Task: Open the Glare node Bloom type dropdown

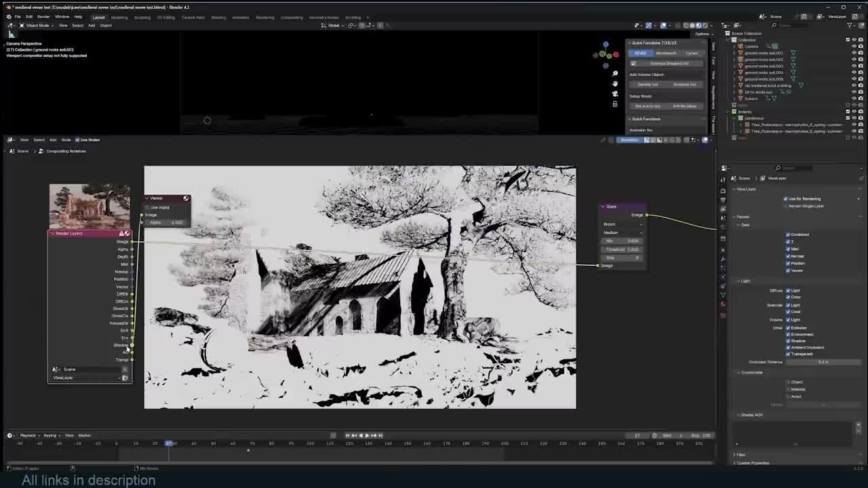Action: 622,224
